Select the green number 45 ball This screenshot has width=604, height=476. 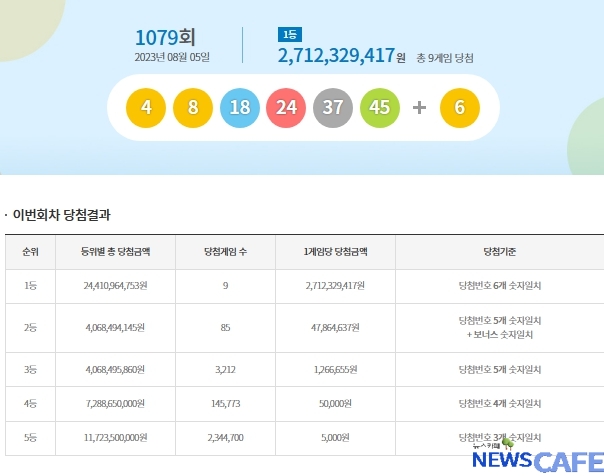[380, 107]
